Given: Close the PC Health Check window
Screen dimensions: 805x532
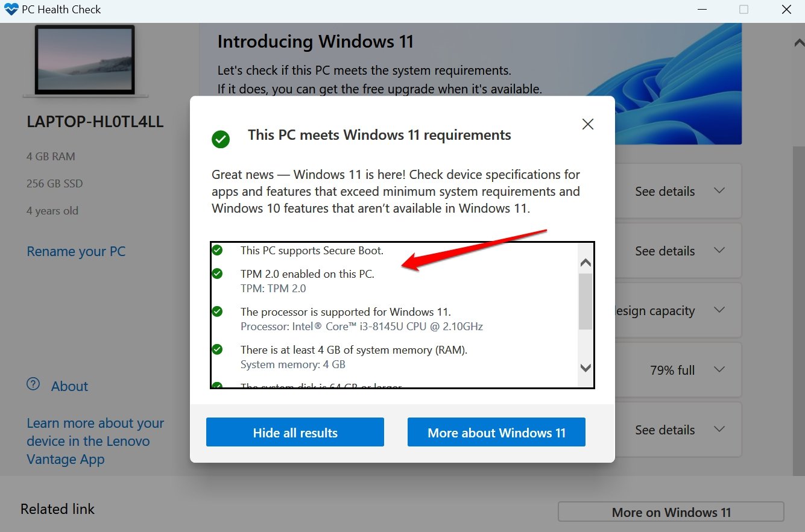Looking at the screenshot, I should point(786,10).
